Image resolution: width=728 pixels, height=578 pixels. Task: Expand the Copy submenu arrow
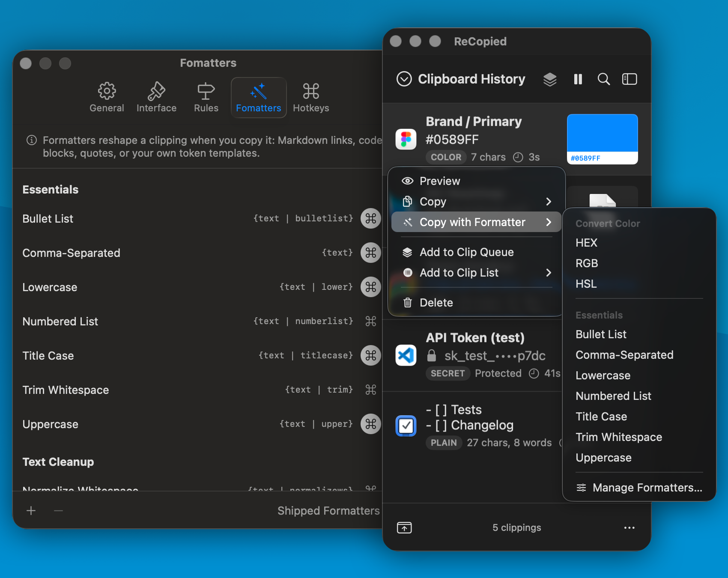pos(549,202)
